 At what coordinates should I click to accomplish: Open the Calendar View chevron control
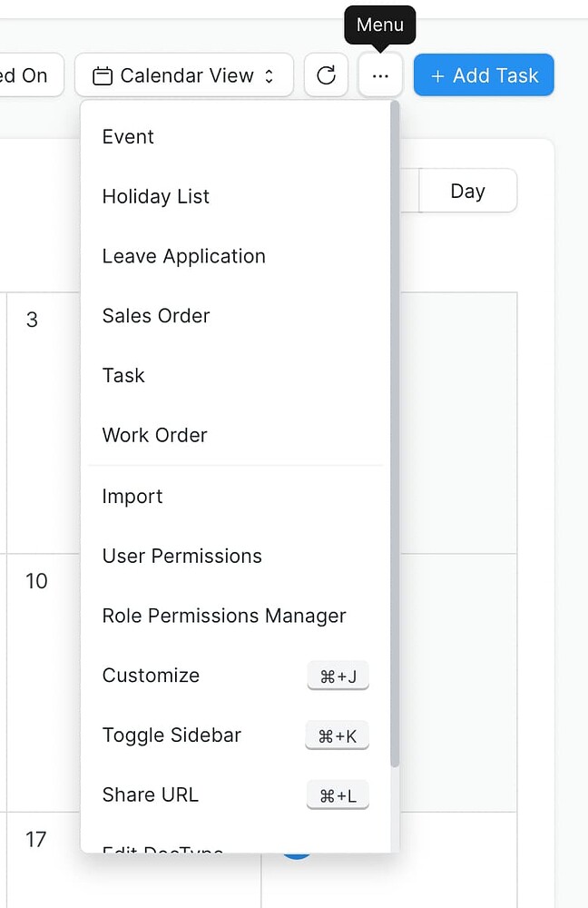pyautogui.click(x=269, y=75)
